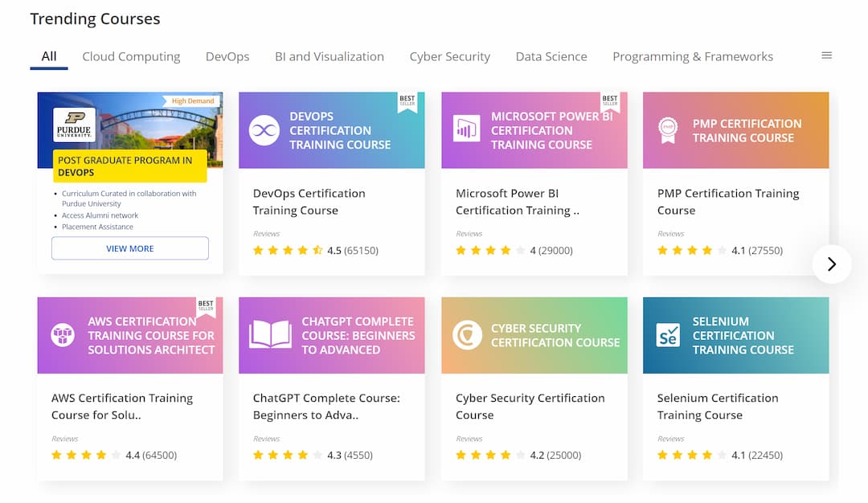The image size is (868, 503).
Task: Click Reviews label on AWS card
Action: [65, 439]
